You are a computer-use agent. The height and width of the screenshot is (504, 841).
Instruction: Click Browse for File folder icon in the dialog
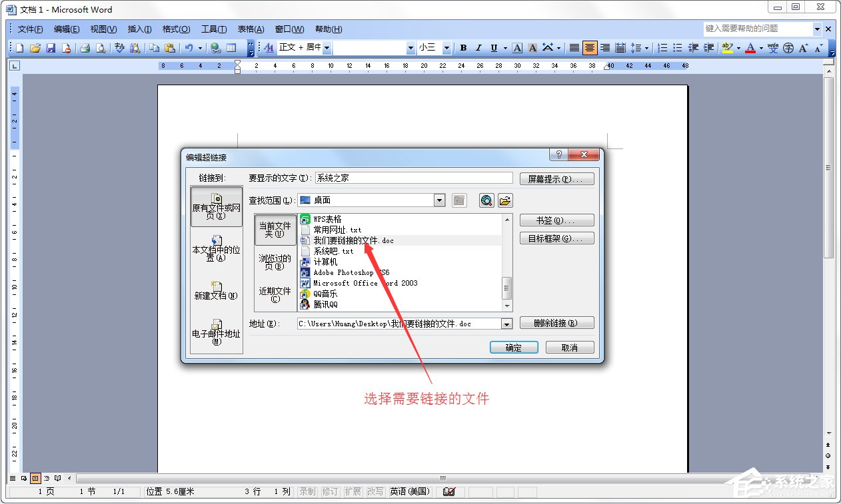point(505,200)
